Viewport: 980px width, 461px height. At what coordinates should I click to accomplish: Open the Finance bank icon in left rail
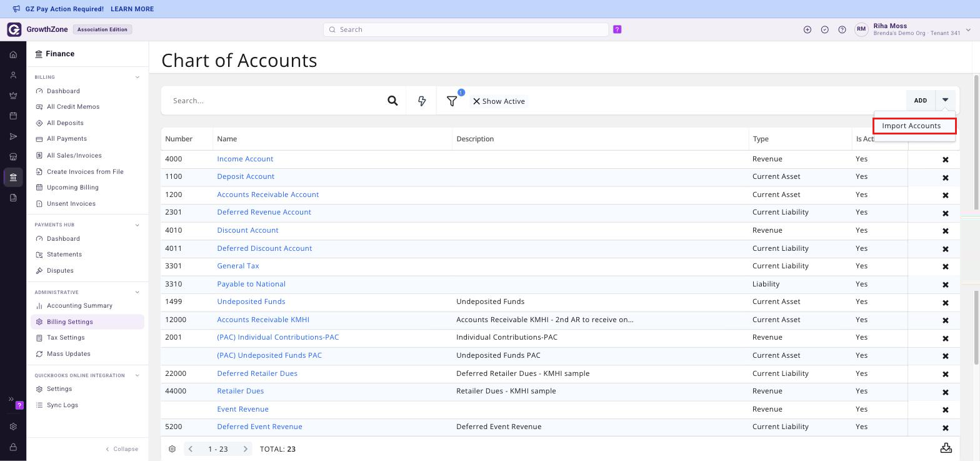[x=13, y=178]
